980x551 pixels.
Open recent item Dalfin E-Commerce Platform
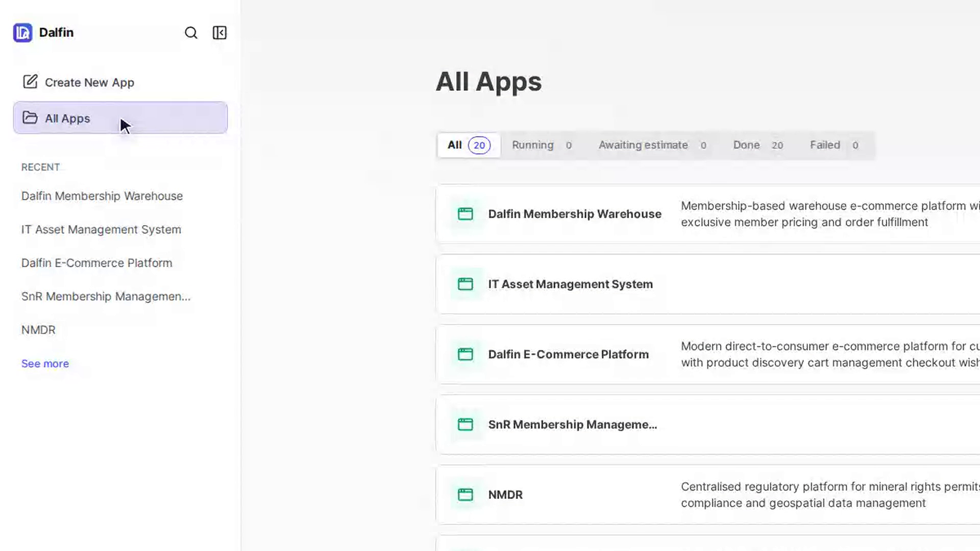click(x=96, y=263)
